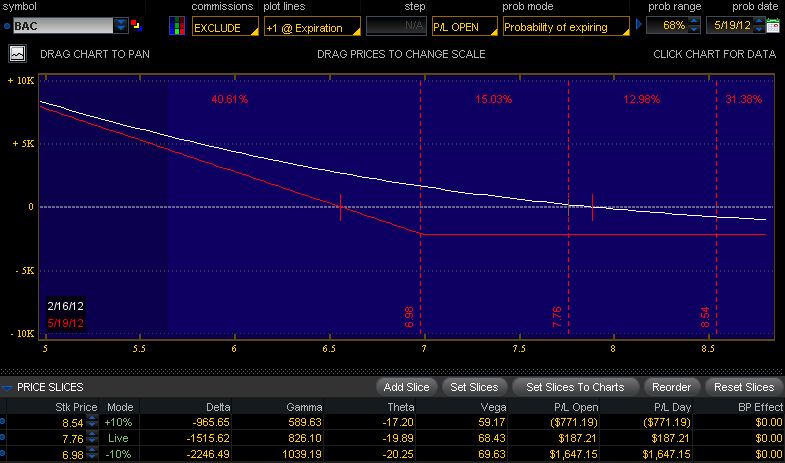Adjust the prob date 5/19/12 stepper
This screenshot has height=463, width=785.
point(759,25)
